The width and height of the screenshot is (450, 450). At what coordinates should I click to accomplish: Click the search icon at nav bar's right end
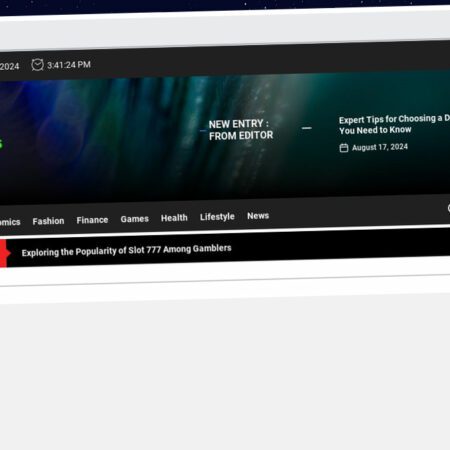tap(448, 208)
